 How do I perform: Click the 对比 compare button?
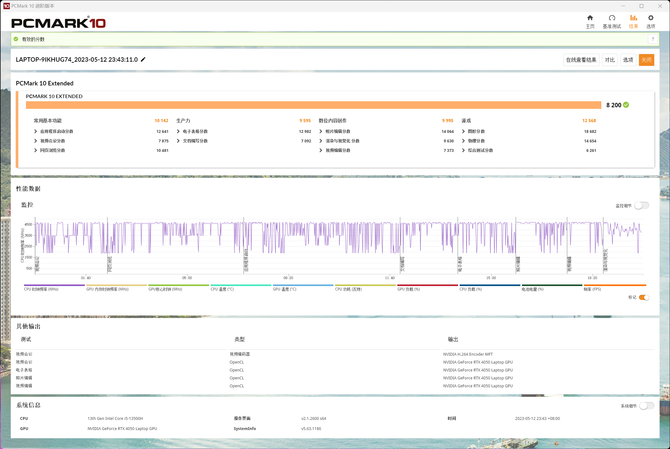pyautogui.click(x=610, y=60)
